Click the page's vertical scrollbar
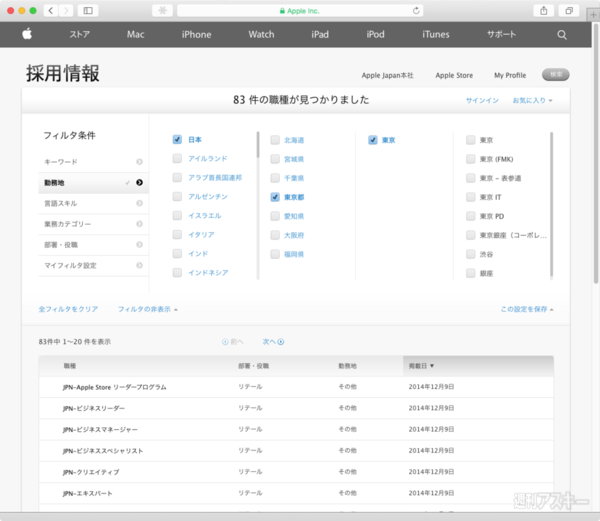 click(x=596, y=153)
